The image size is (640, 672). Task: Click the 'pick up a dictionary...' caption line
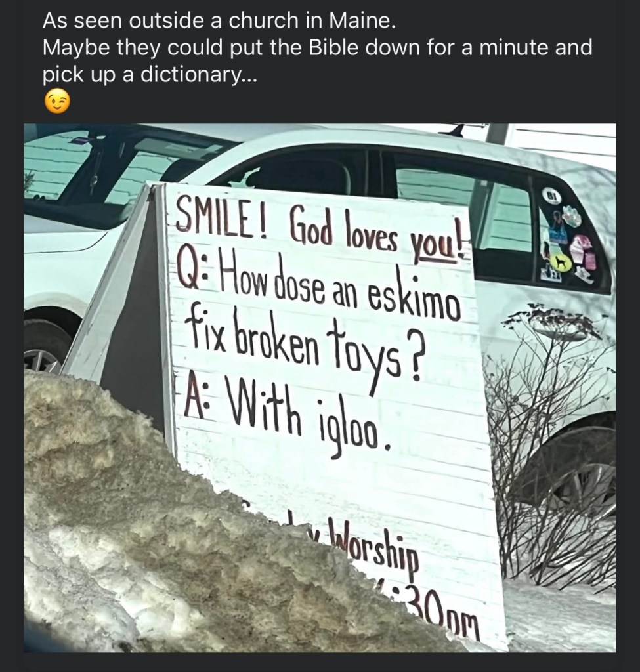pyautogui.click(x=150, y=74)
